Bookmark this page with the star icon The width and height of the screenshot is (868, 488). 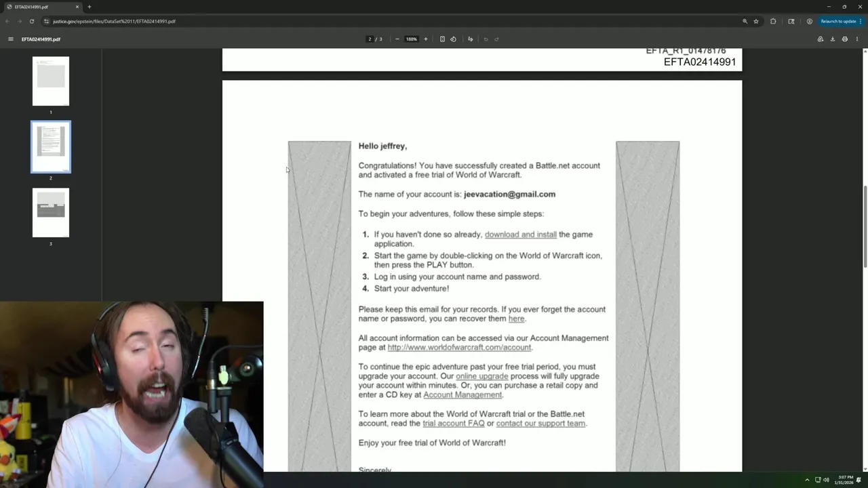756,21
